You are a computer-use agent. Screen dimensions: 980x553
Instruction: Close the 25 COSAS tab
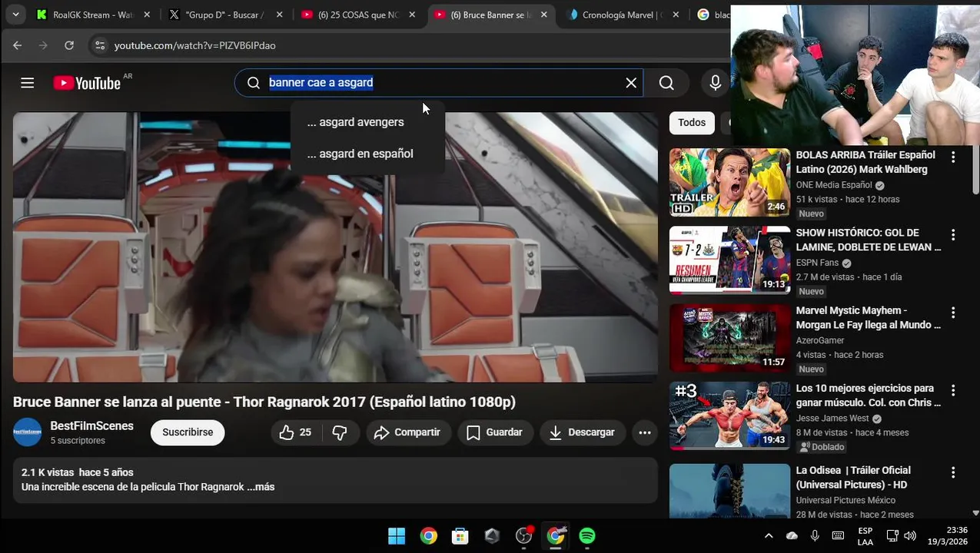[412, 15]
